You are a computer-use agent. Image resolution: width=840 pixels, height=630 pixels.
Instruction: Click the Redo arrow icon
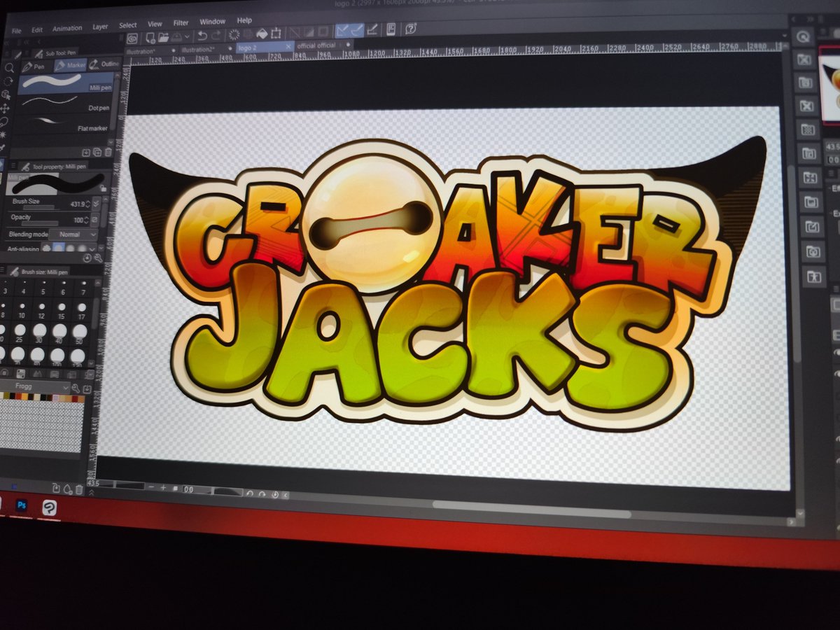pyautogui.click(x=216, y=36)
